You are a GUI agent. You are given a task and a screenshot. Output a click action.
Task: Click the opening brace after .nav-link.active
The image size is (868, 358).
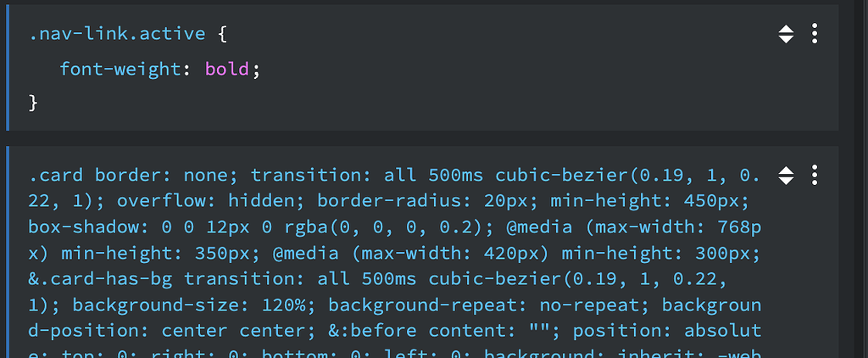point(223,35)
